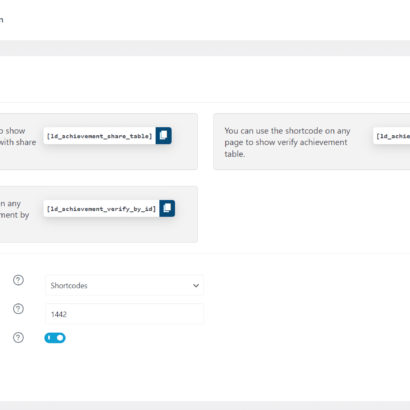410x410 pixels.
Task: Open help tooltip beside Shortcodes dropdown
Action: tap(18, 280)
